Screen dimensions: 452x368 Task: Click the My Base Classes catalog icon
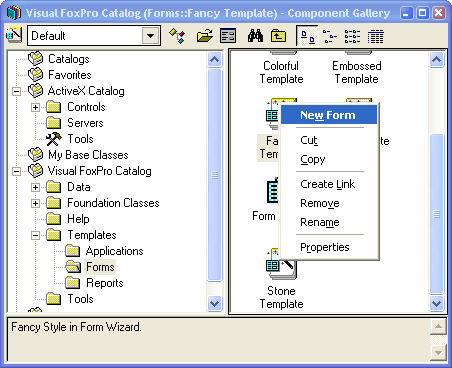coord(36,155)
